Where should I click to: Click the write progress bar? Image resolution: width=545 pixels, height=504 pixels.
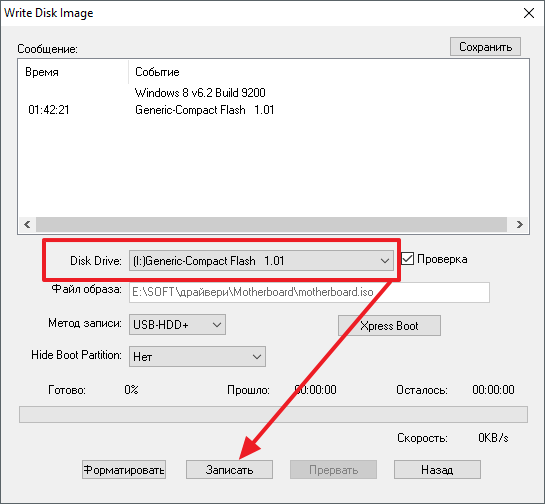[x=273, y=414]
